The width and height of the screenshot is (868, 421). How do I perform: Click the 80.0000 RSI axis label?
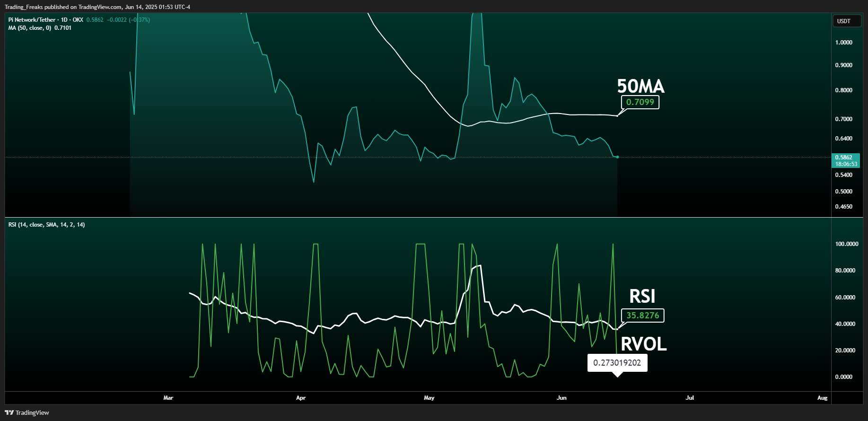tap(845, 271)
